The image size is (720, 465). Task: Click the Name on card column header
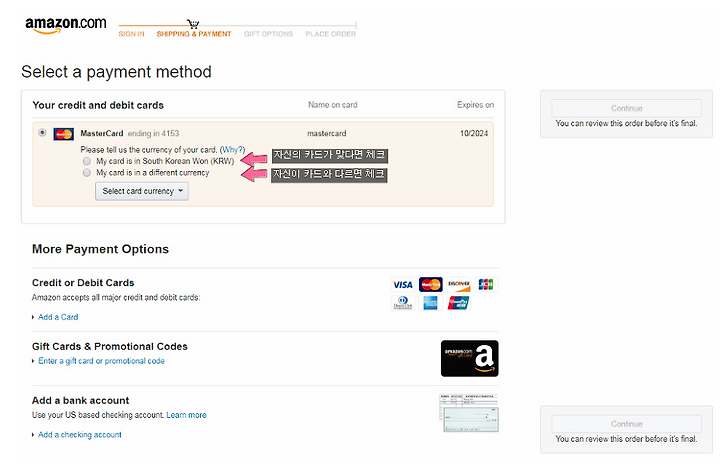tap(332, 105)
